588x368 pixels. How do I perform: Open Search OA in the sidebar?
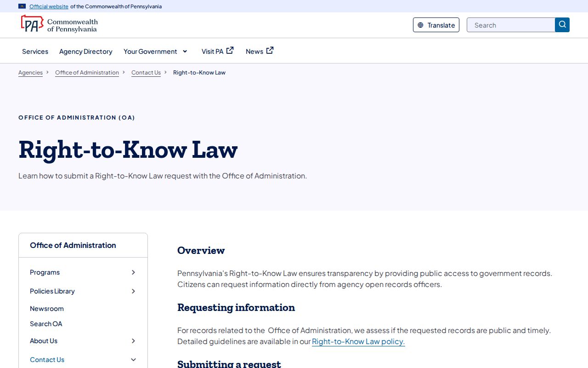pos(46,324)
